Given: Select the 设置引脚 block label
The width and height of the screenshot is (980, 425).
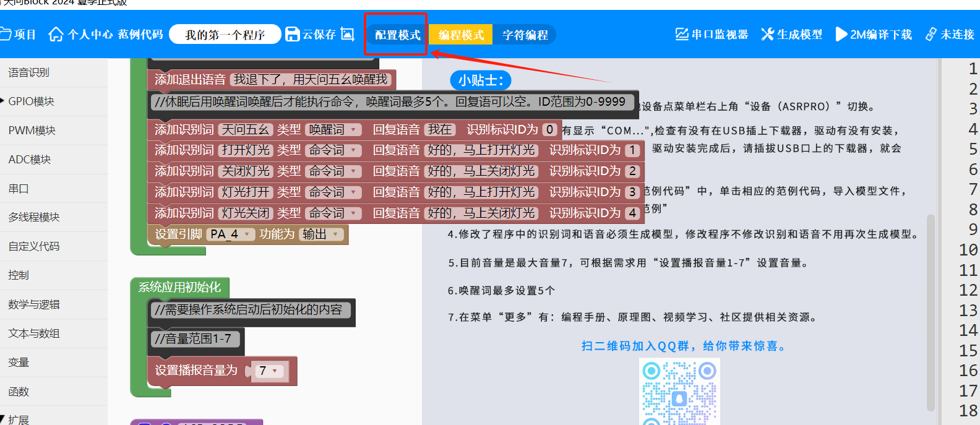Looking at the screenshot, I should [178, 234].
